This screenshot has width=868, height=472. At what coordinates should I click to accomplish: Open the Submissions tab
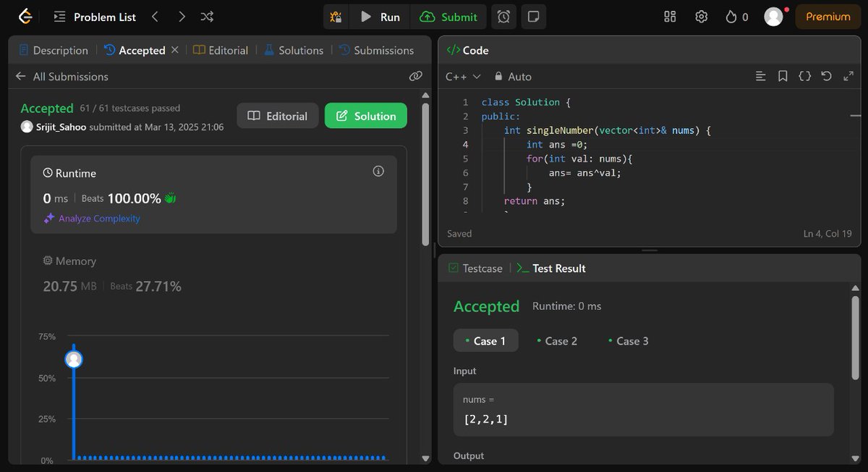pos(377,50)
